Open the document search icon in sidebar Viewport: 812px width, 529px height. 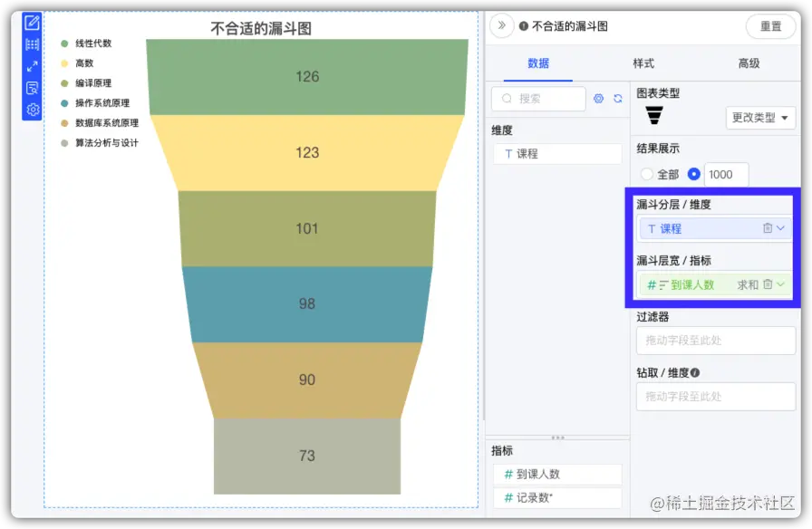tap(33, 86)
